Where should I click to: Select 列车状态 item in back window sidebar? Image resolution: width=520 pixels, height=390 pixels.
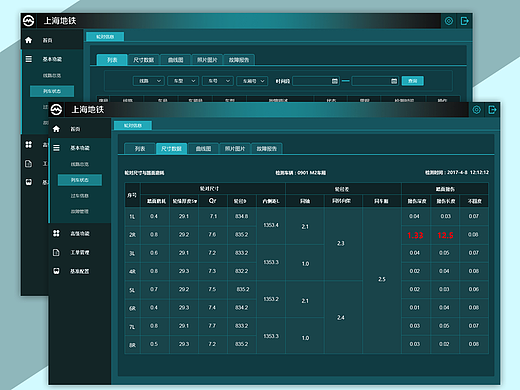(52, 91)
